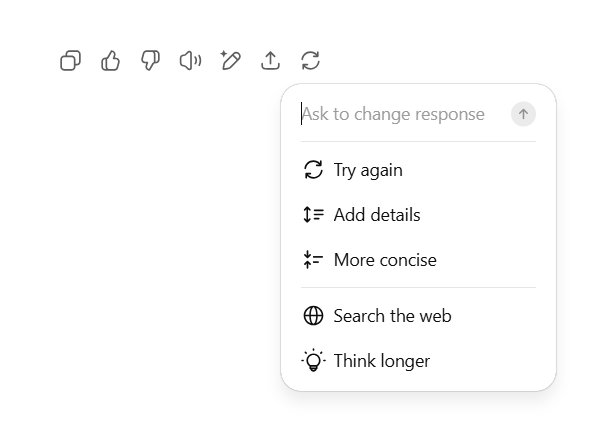
Task: Pick 'More concise' from the popup
Action: point(418,260)
